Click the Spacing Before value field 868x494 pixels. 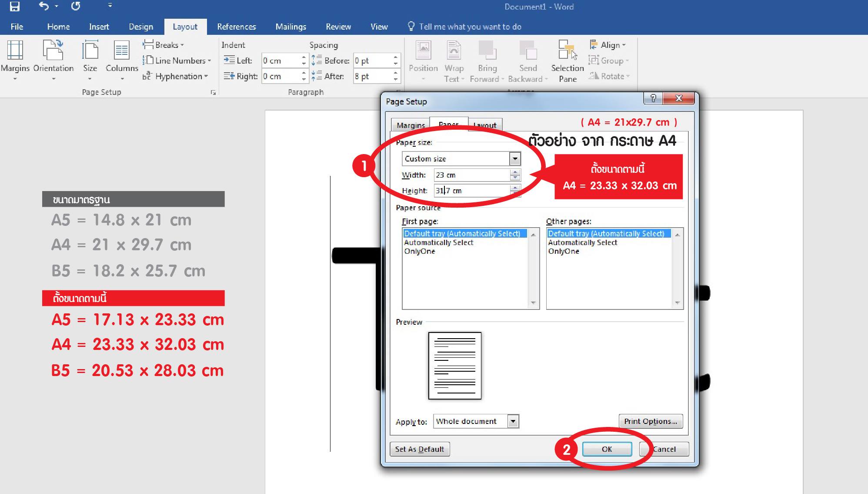tap(373, 60)
